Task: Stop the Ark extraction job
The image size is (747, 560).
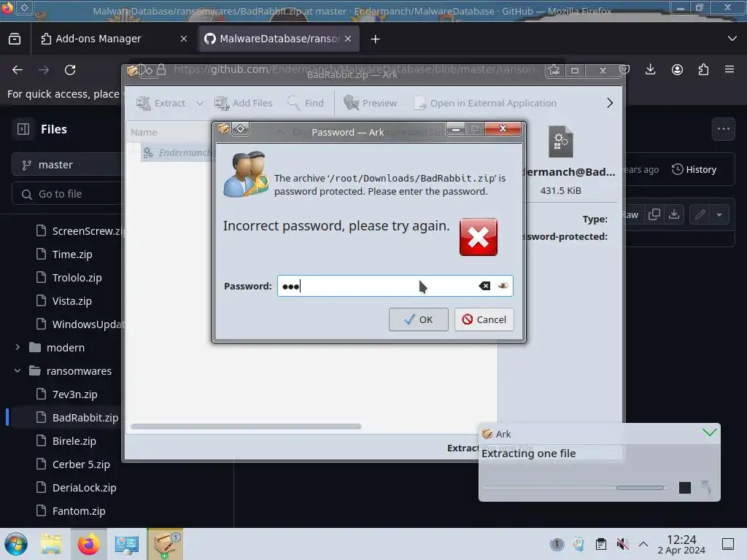Action: (x=684, y=488)
